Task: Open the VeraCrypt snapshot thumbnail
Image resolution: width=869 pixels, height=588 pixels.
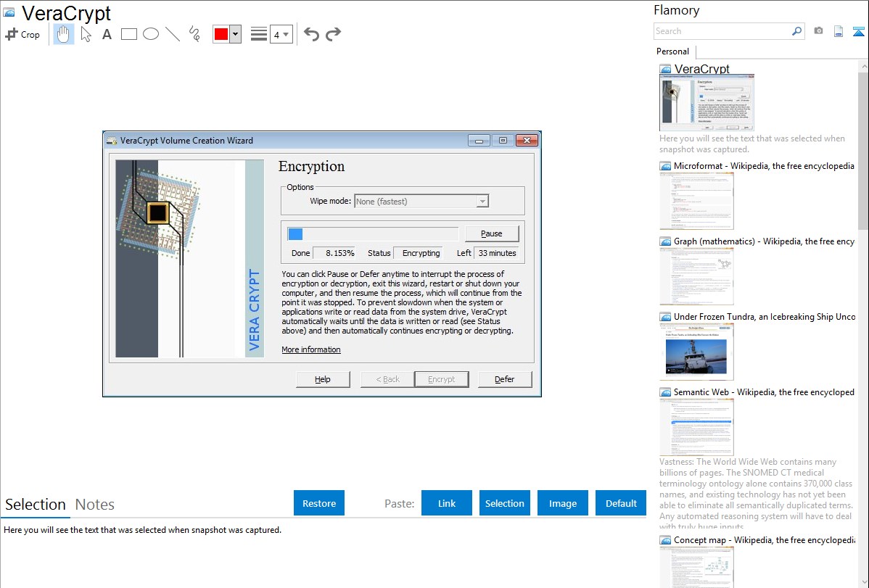Action: (707, 103)
